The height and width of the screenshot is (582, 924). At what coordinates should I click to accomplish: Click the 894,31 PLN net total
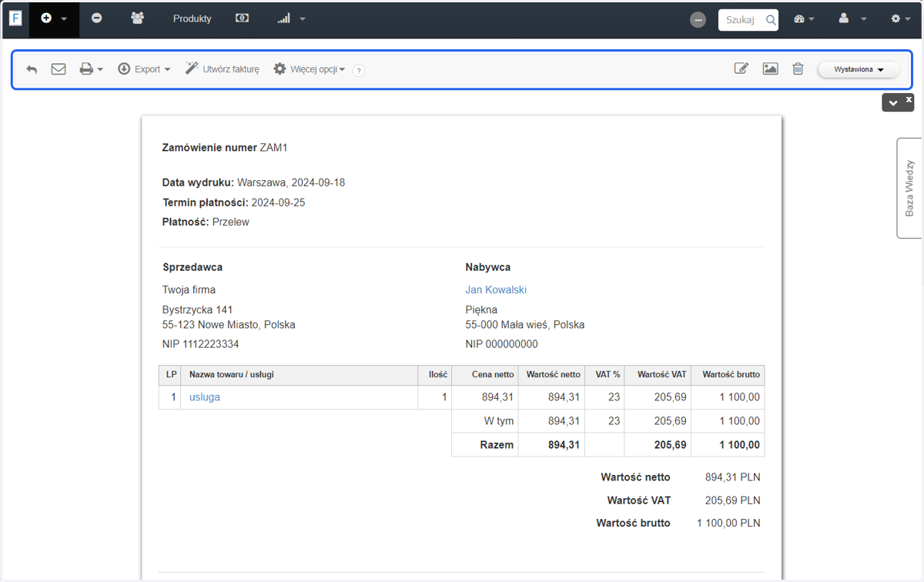click(x=732, y=477)
